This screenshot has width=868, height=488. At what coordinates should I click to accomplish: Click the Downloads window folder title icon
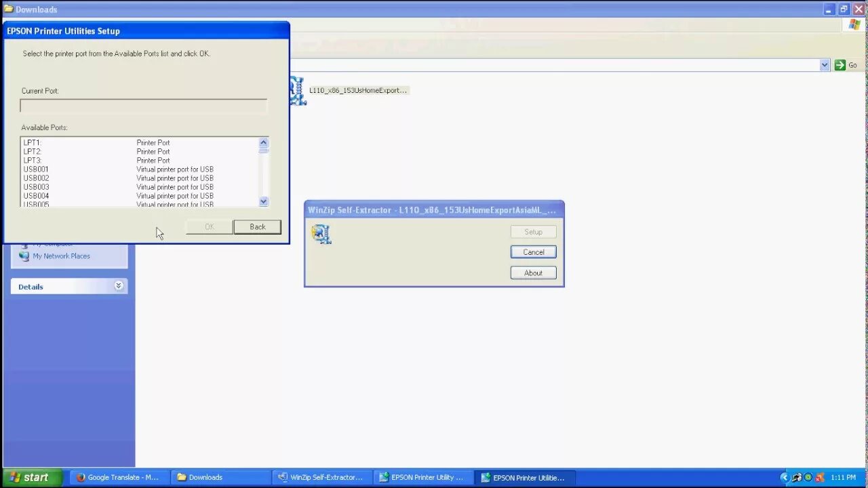point(8,9)
